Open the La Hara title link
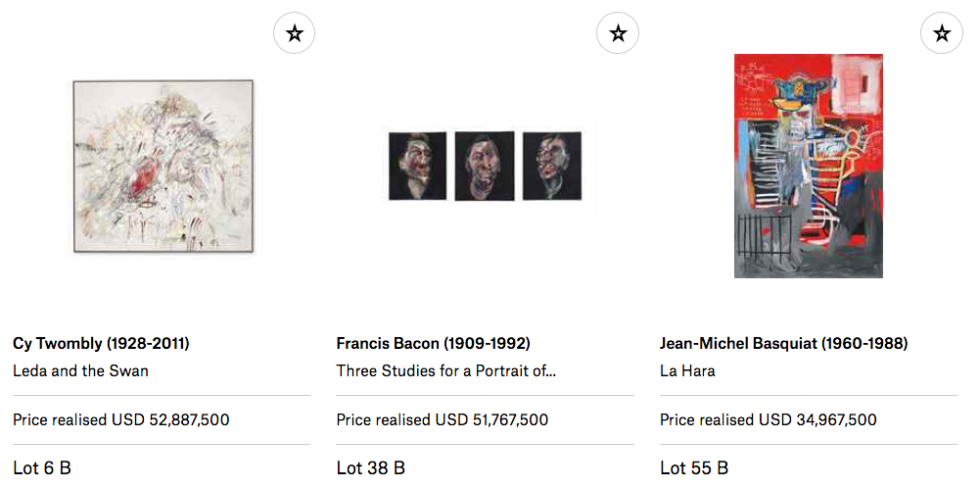This screenshot has width=980, height=488. point(687,371)
